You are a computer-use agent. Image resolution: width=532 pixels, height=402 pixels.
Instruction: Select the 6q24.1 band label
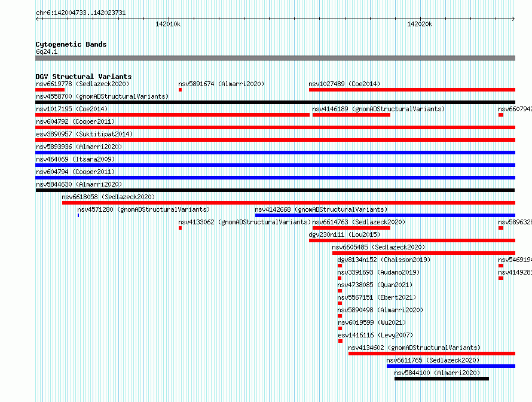[x=47, y=51]
